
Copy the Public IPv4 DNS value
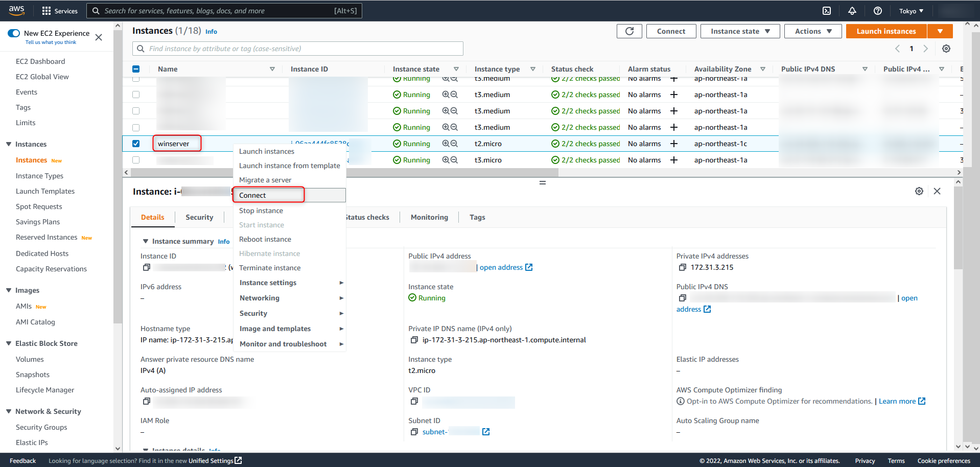click(x=682, y=298)
